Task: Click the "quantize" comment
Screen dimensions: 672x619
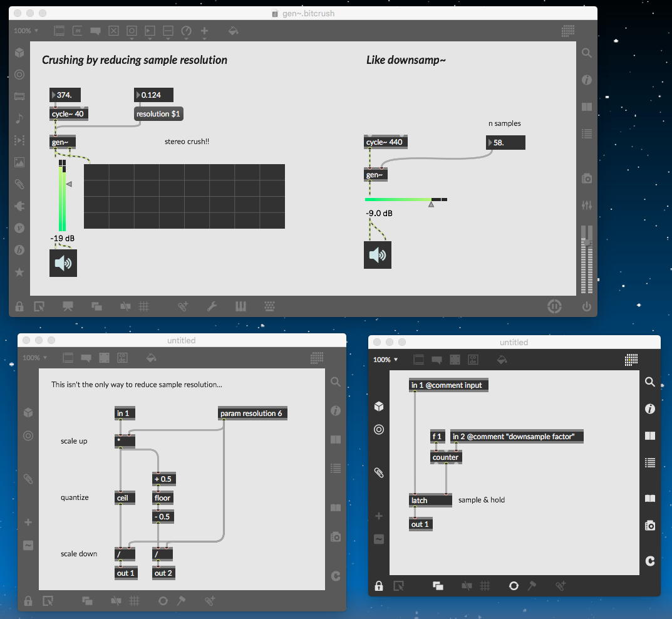Action: [x=75, y=497]
